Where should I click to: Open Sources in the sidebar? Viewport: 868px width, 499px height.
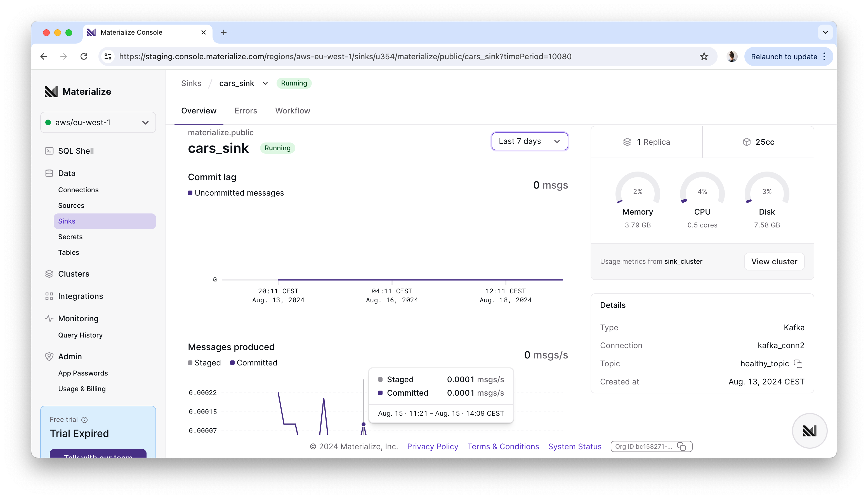[x=71, y=205]
